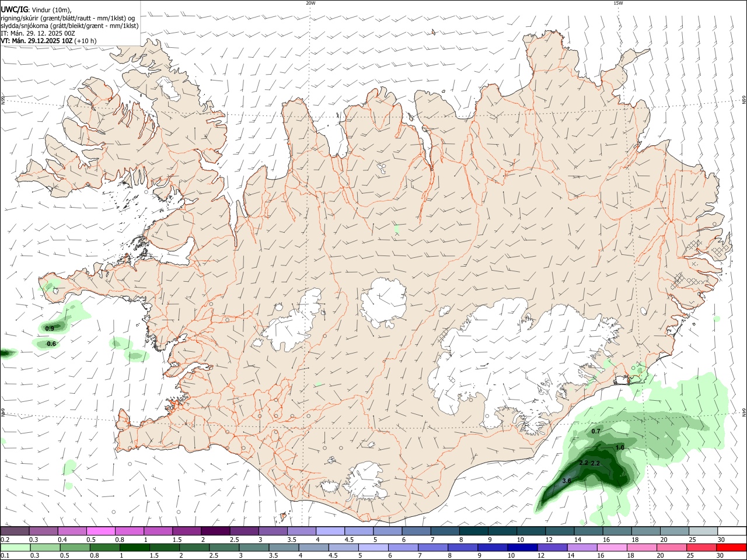Select the light lavender swatch between 4 and 4.5, upper row
The width and height of the screenshot is (747, 560).
coord(330,531)
